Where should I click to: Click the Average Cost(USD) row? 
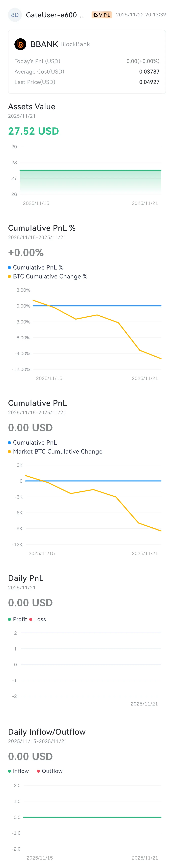87,71
